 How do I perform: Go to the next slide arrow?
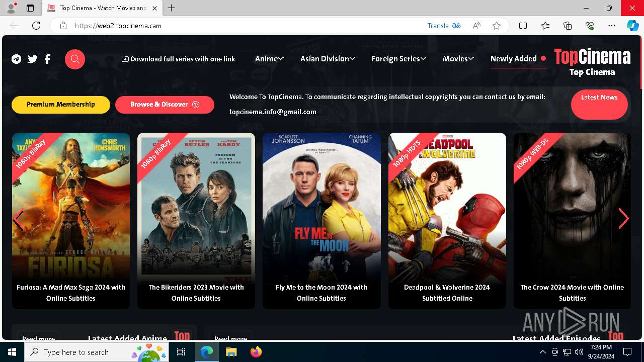[624, 219]
